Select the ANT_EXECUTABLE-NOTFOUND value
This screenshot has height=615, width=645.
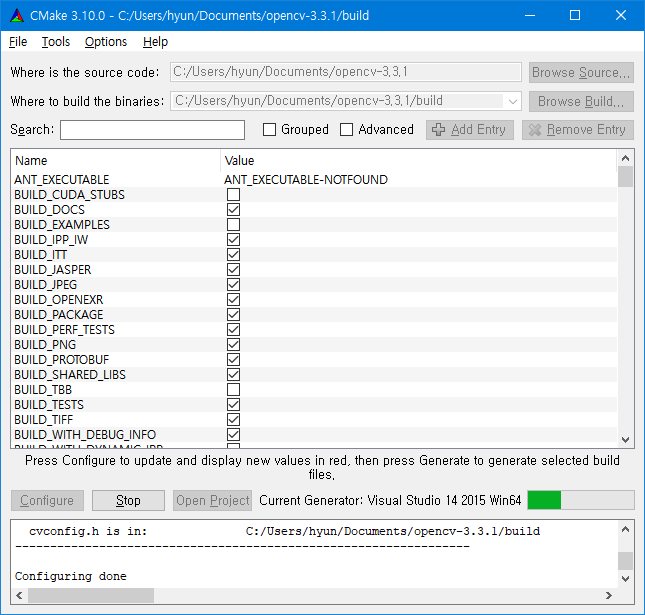point(306,180)
